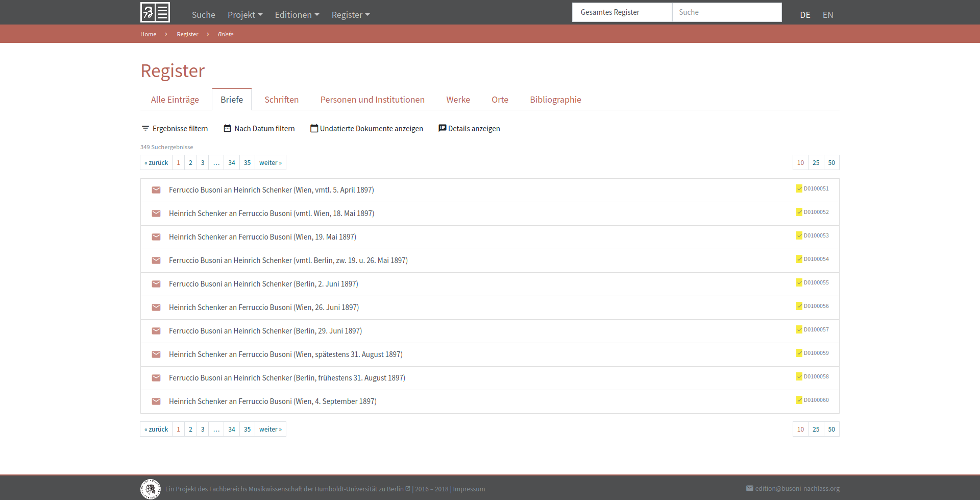Click edition@busoni-nachlass.org email address
Viewport: 980px width, 500px height.
[x=797, y=488]
